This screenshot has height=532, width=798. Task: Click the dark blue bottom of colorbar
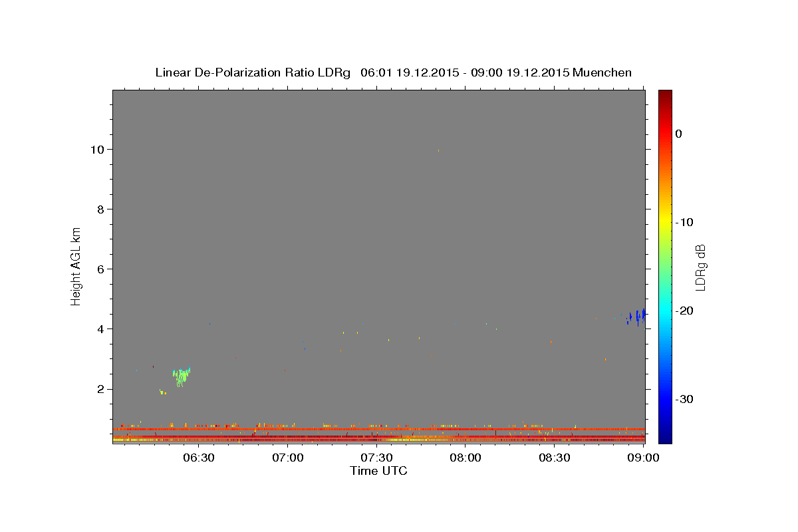(x=665, y=438)
